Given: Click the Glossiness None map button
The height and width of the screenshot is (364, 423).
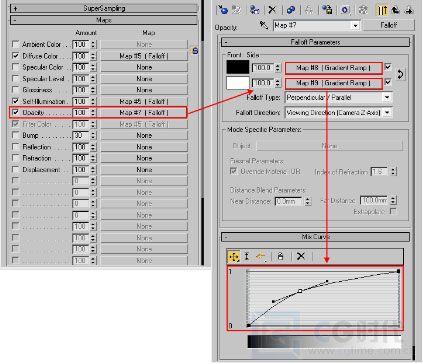Looking at the screenshot, I should [x=144, y=90].
